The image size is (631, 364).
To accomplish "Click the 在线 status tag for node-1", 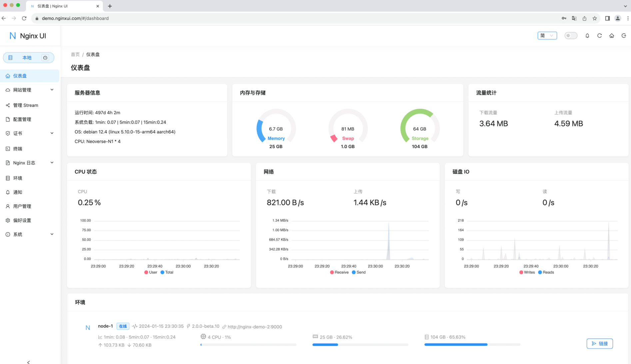I will (x=123, y=326).
